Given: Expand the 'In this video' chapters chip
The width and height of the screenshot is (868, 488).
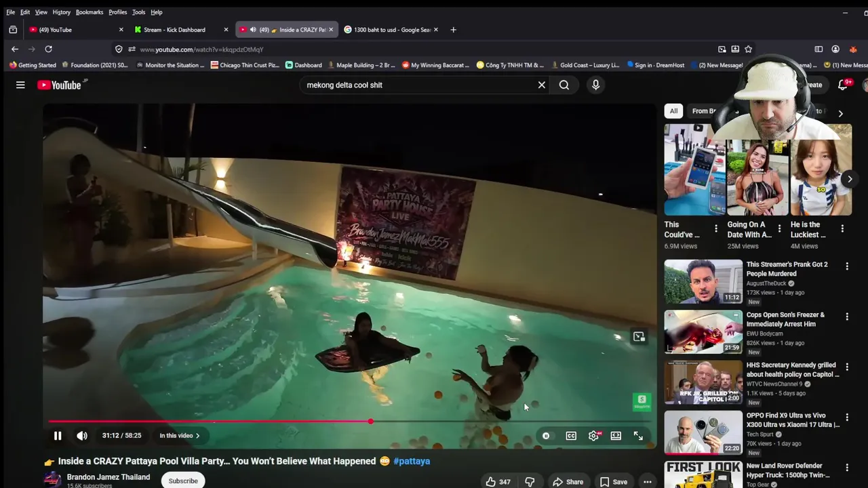Looking at the screenshot, I should (x=180, y=436).
